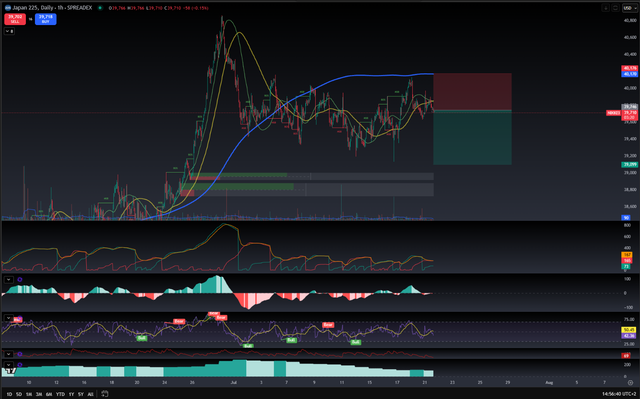Click the yellow 50.45 RSI value label
640x399 pixels.
point(629,330)
